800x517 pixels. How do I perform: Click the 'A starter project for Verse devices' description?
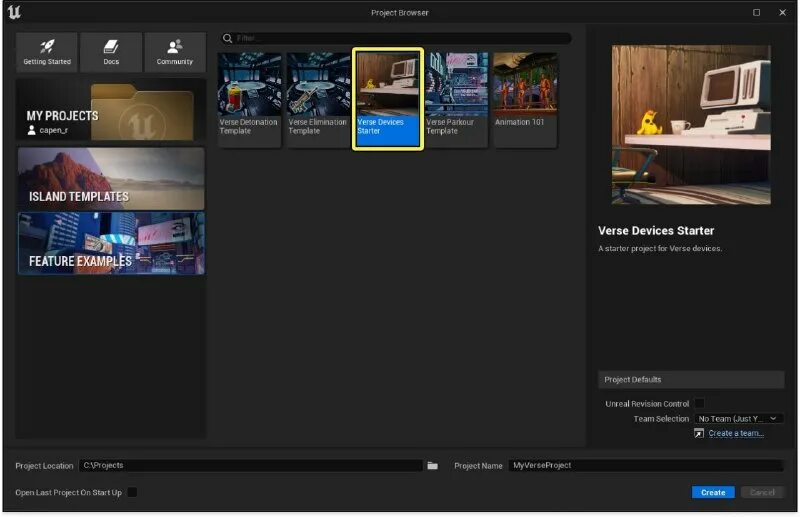pos(660,249)
